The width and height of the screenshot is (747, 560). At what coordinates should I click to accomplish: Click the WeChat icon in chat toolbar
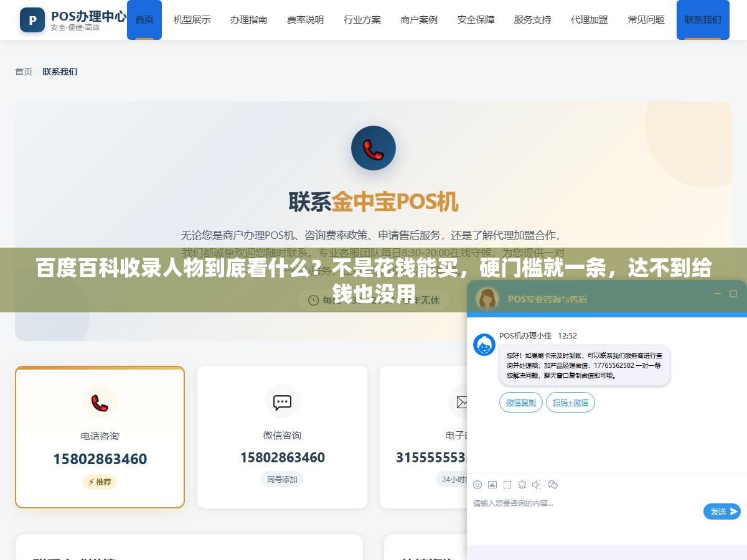552,485
